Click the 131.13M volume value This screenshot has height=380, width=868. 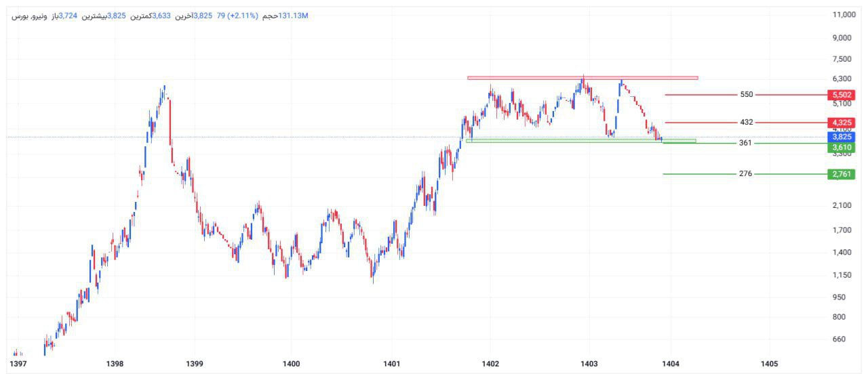pos(293,16)
